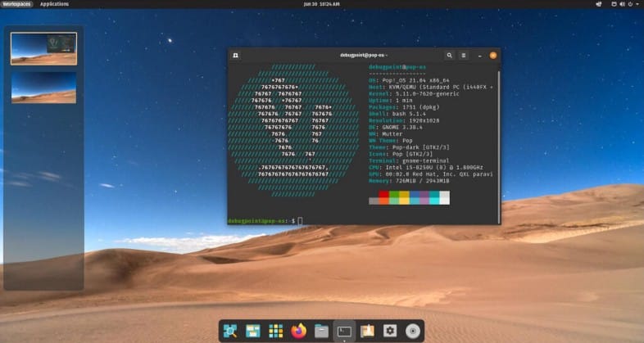This screenshot has height=343, width=644.
Task: Click the disc drive icon in dock
Action: tap(413, 331)
